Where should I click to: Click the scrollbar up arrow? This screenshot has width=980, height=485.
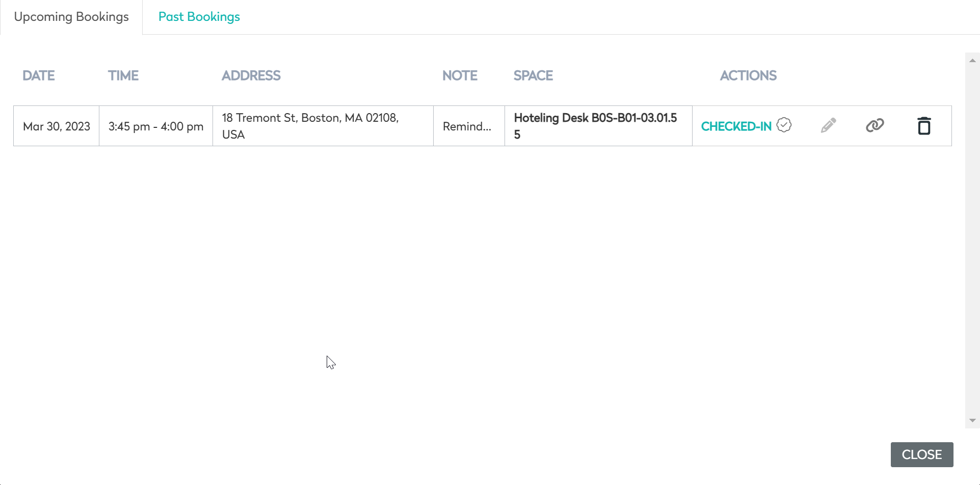click(x=972, y=60)
